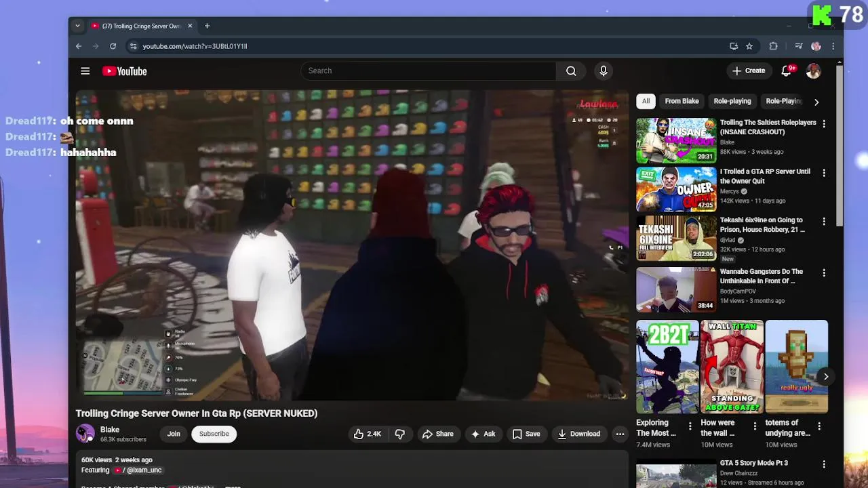Subscribe to Blake channel
This screenshot has width=868, height=488.
pyautogui.click(x=214, y=434)
